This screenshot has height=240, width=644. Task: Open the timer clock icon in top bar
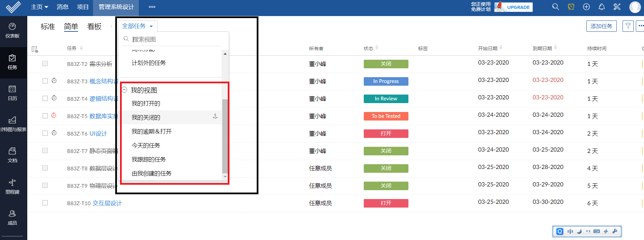point(571,7)
